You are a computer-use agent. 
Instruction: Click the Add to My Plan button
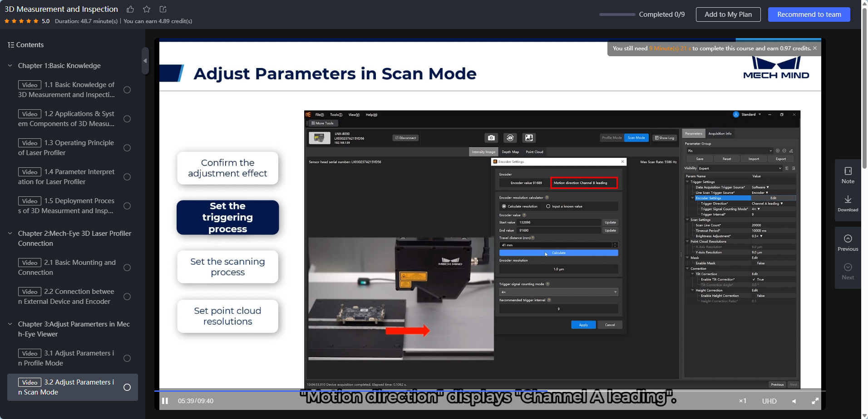(x=728, y=15)
